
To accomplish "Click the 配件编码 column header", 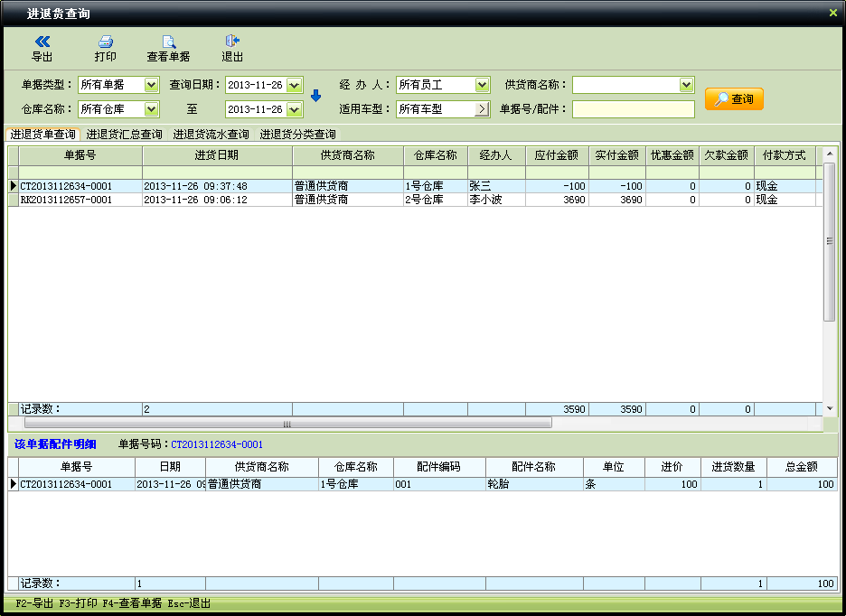I will coord(439,467).
